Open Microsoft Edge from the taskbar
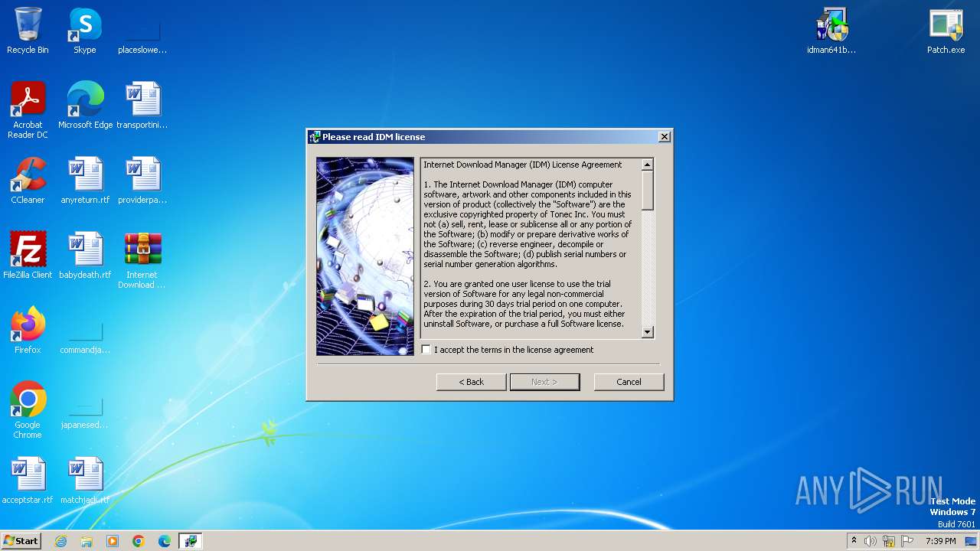Screen dimensions: 980x551 [165, 541]
